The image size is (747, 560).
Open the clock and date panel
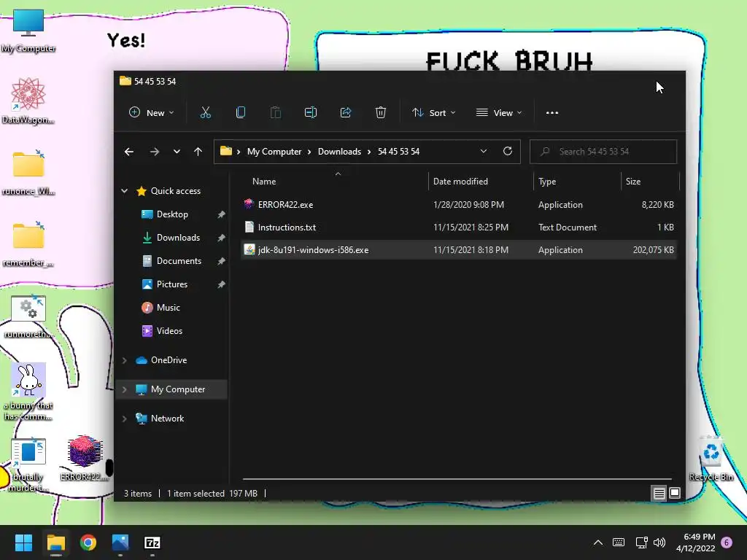[x=695, y=542]
